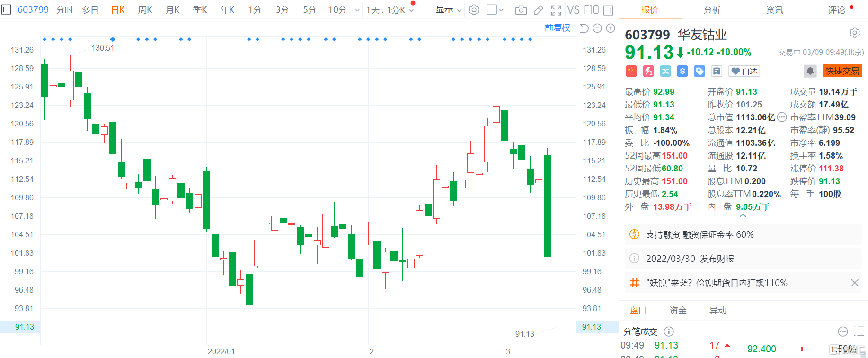Viewport: 868px width, 358px height.
Task: Switch trade ticks to list view
Action: pos(859,331)
